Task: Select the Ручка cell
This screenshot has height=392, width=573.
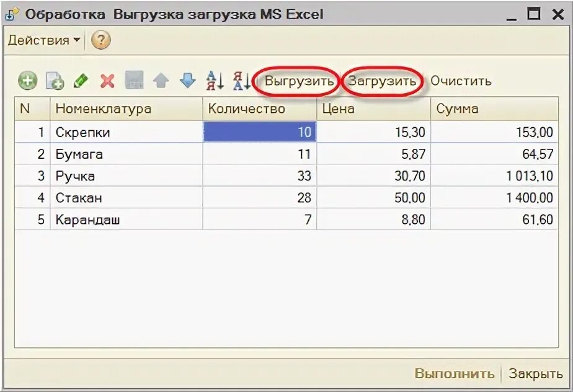Action: point(126,176)
